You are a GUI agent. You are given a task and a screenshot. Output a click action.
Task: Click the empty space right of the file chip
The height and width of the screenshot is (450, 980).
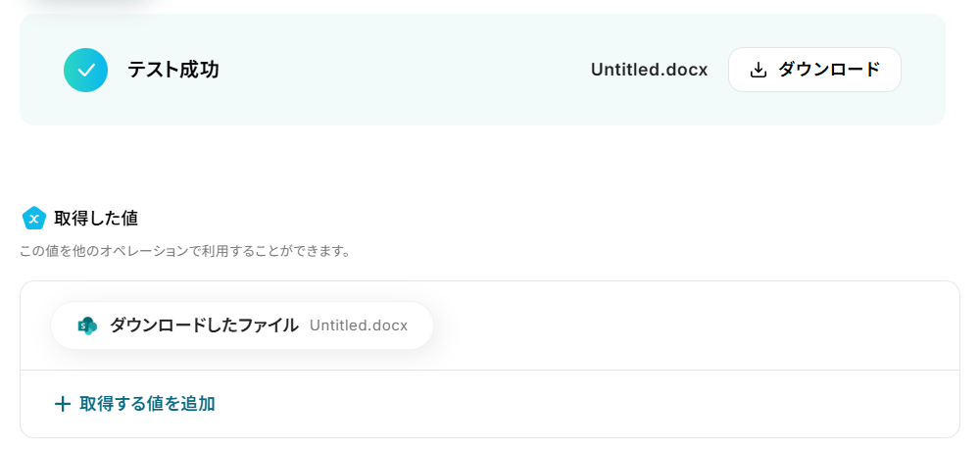tap(686, 325)
